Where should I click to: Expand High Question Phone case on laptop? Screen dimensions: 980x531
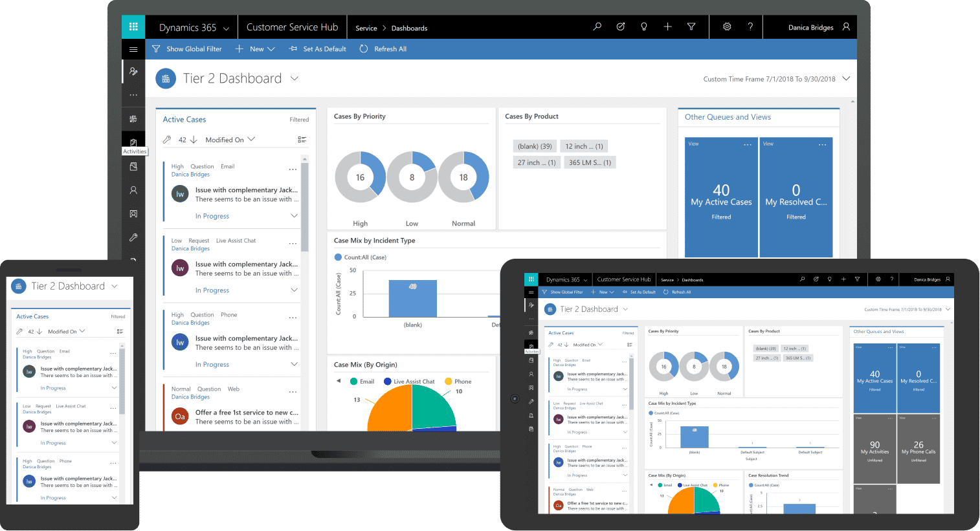pos(294,364)
